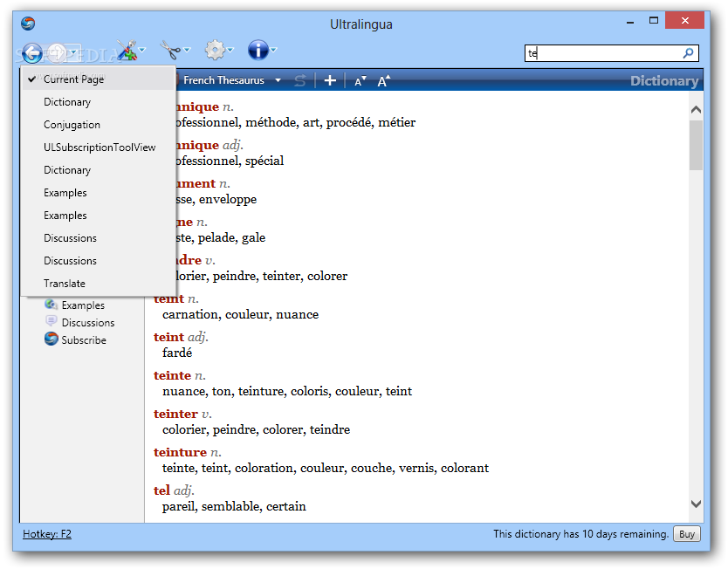The height and width of the screenshot is (569, 728).
Task: Click the synonym "fardé"
Action: click(x=177, y=353)
